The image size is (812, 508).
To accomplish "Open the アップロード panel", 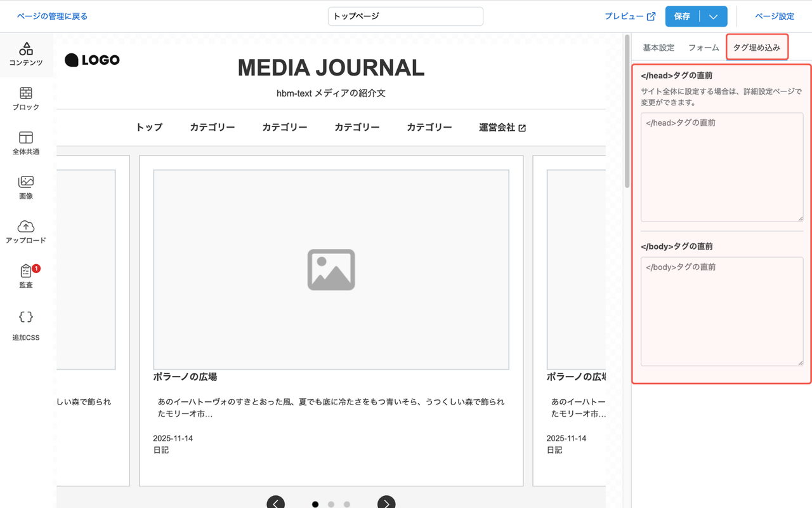I will click(x=26, y=232).
